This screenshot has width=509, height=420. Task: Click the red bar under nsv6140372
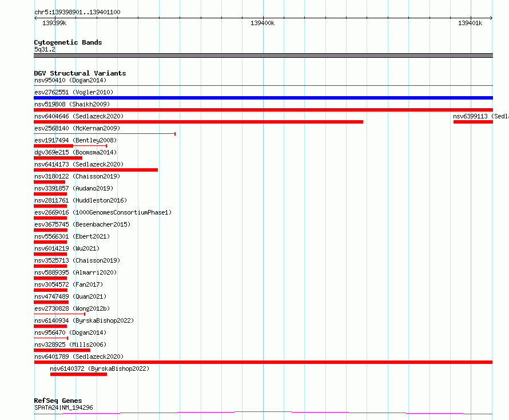(x=78, y=375)
